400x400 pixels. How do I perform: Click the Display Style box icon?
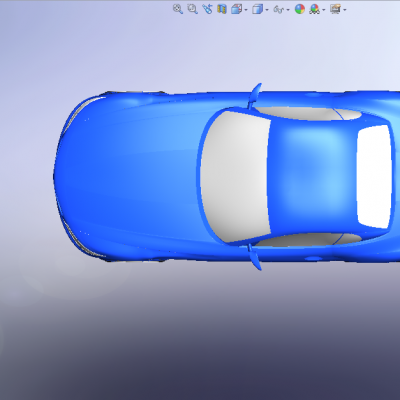pos(257,9)
